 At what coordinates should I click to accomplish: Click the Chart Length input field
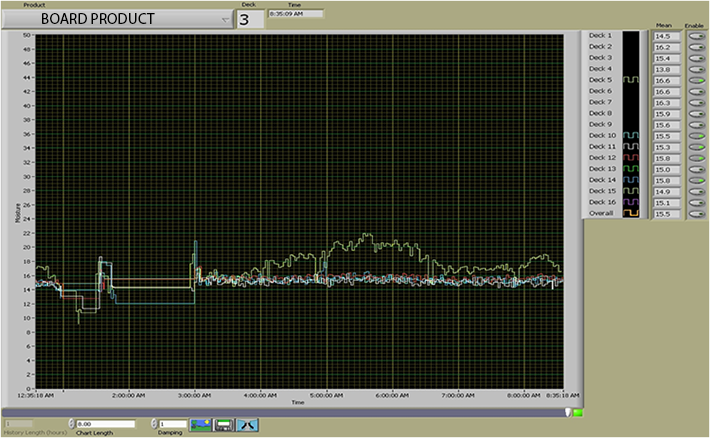[x=106, y=424]
